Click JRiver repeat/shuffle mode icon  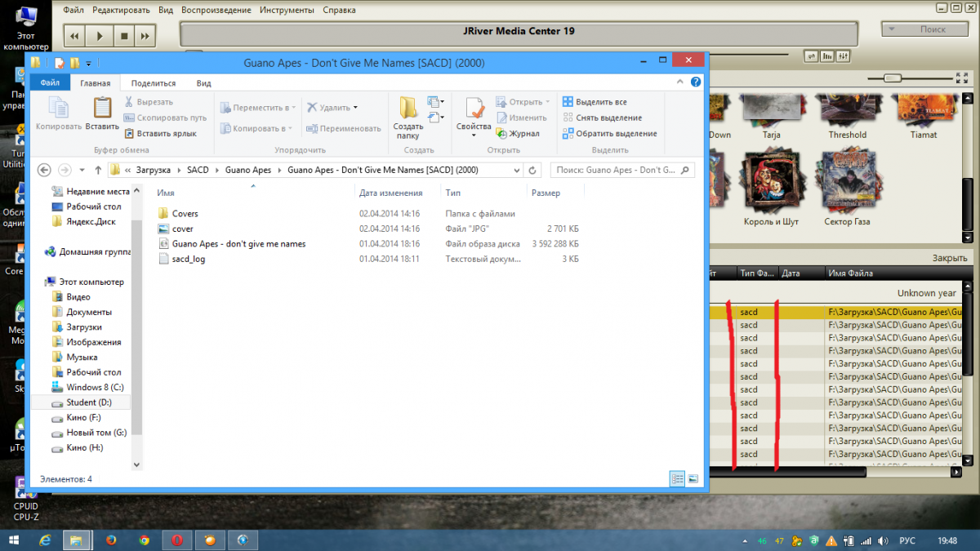(811, 56)
